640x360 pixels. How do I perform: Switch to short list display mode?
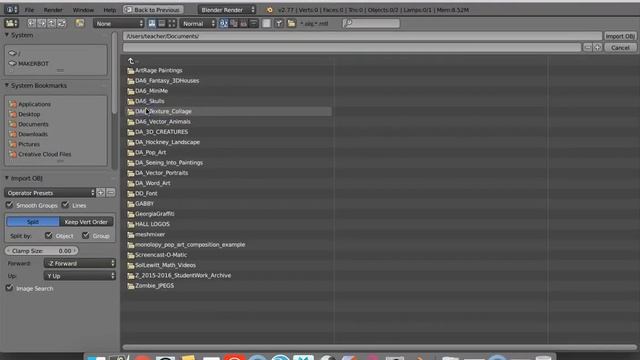[x=152, y=23]
